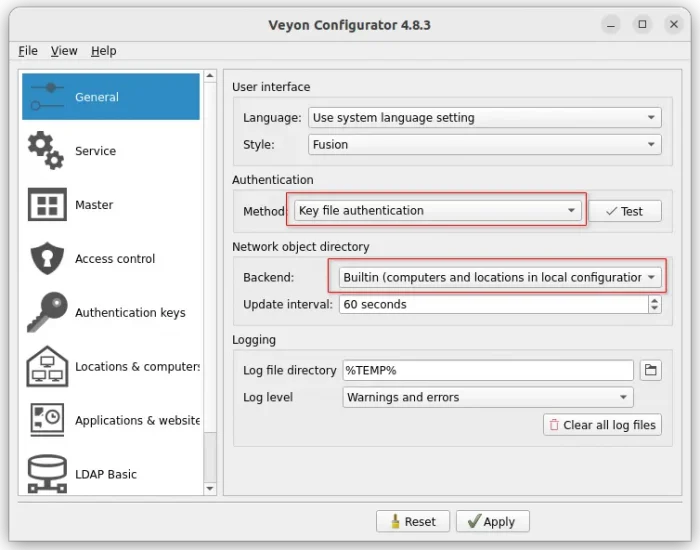
Task: Open Locations & computers icon
Action: click(46, 366)
